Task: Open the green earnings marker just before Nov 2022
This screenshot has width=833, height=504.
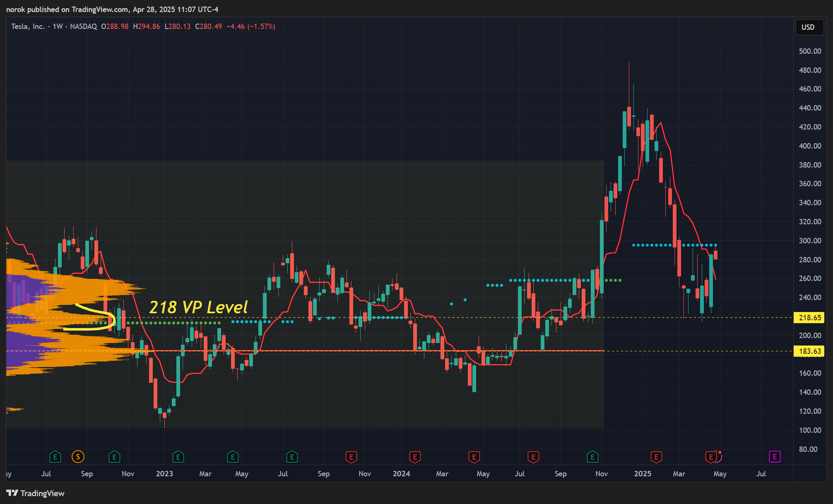Action: [x=114, y=457]
